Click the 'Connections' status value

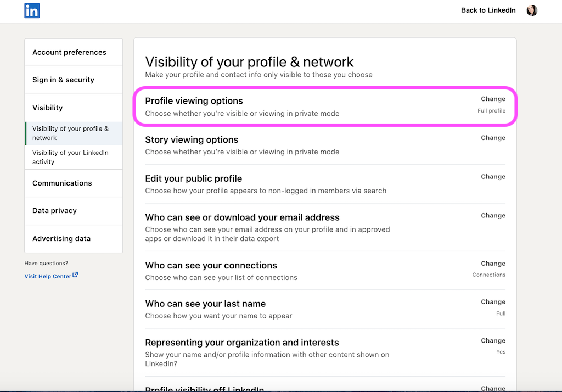tap(489, 275)
